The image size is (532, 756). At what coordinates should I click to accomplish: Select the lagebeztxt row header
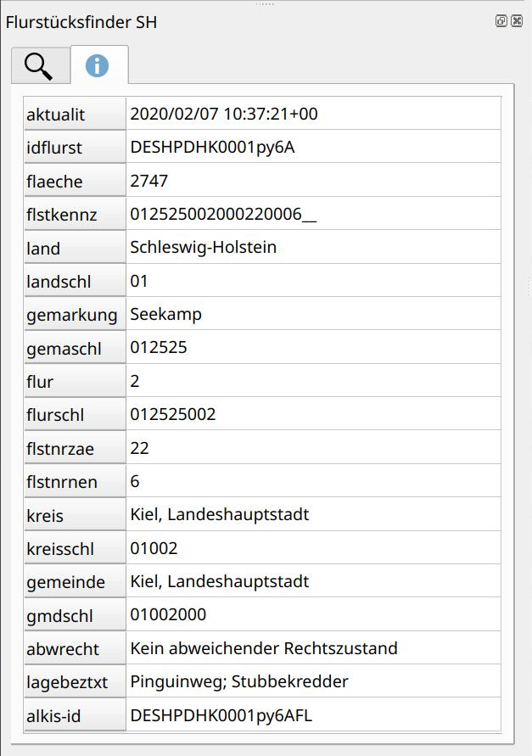pyautogui.click(x=75, y=683)
